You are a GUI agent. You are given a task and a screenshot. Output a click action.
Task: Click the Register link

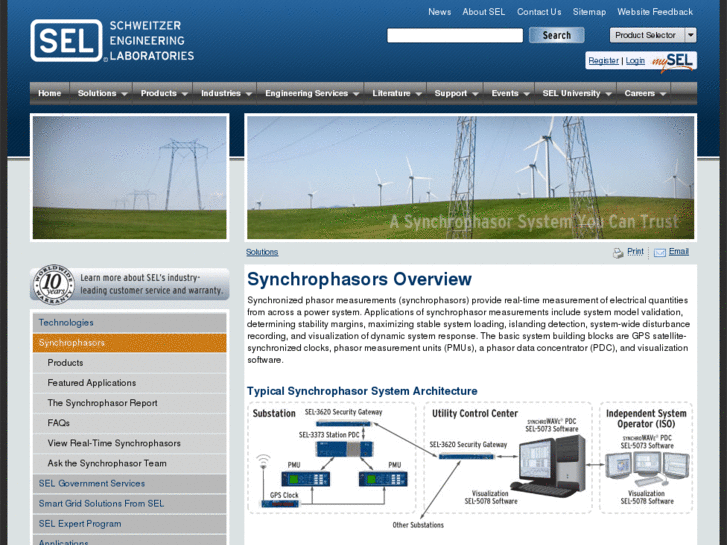click(603, 61)
